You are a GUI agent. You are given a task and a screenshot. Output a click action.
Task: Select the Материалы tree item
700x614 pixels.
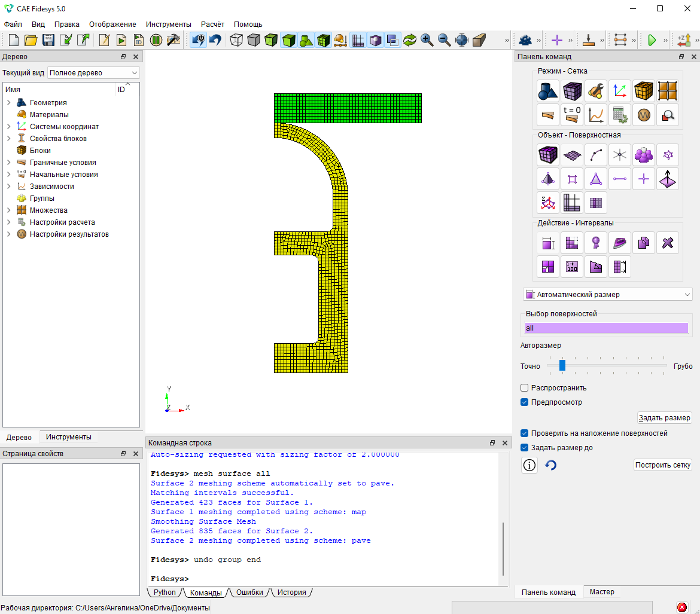[49, 115]
